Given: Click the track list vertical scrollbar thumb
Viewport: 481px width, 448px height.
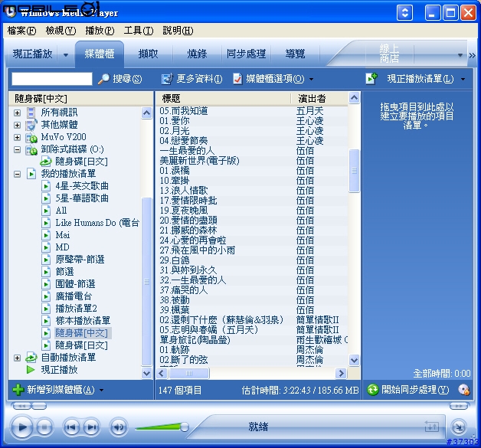Looking at the screenshot, I should point(355,171).
